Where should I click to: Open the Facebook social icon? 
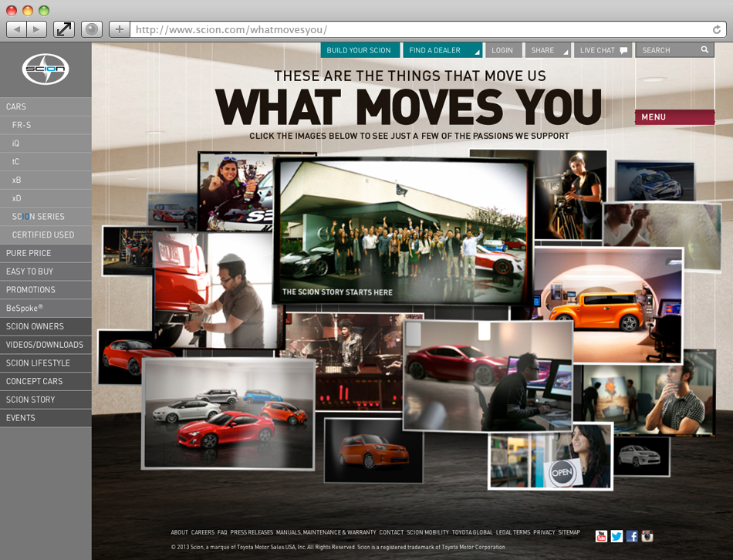coord(632,536)
